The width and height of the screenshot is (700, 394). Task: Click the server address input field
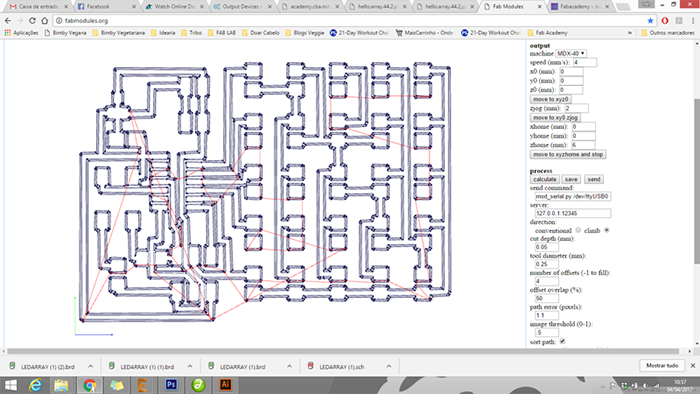coord(573,213)
